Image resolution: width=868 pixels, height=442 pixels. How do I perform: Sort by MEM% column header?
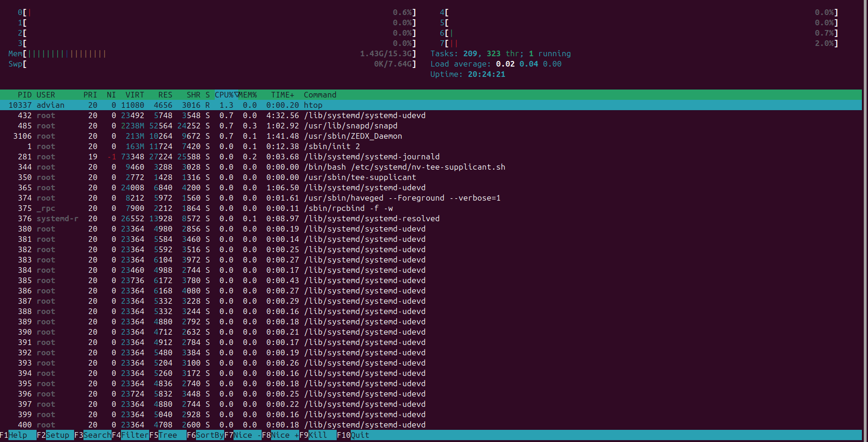click(x=248, y=95)
